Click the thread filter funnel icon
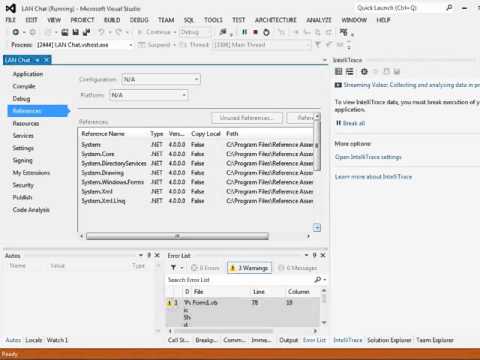Viewport: 480px width, 360px height. click(x=318, y=44)
